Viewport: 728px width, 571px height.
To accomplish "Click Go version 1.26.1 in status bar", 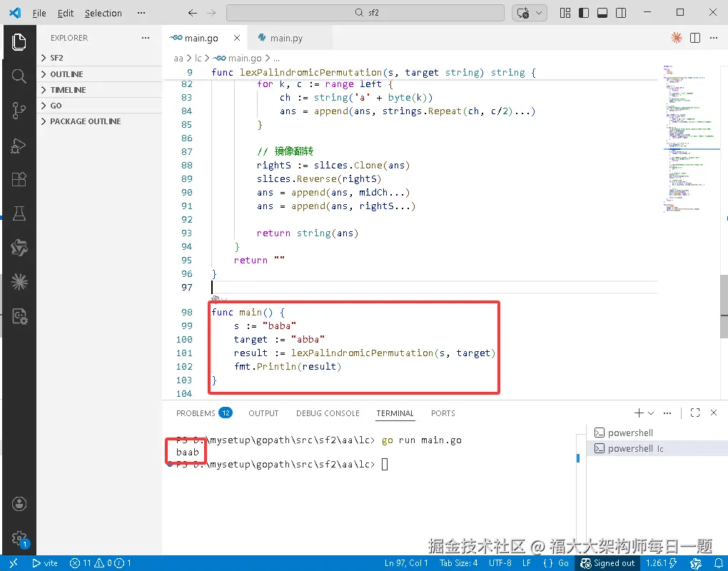I will click(662, 563).
